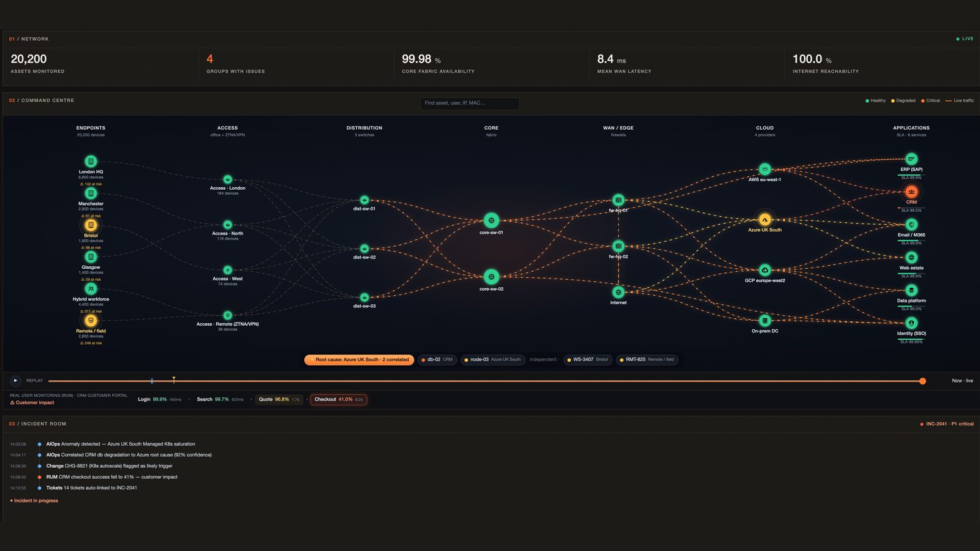Open the critical CRM application node
This screenshot has height=551, width=980.
(x=911, y=192)
